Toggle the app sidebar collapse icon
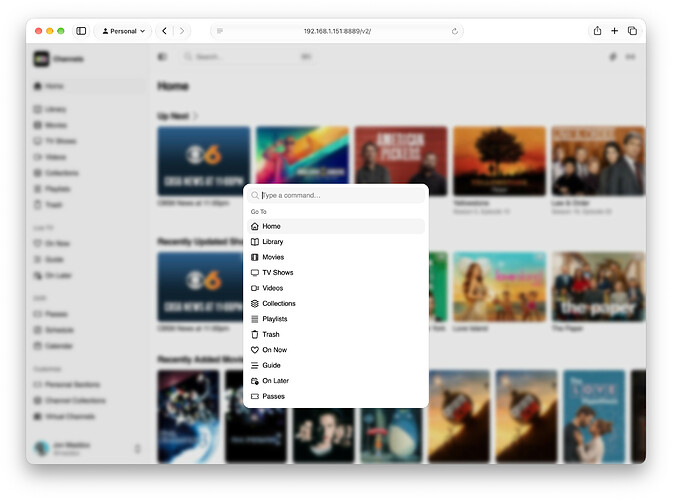The width and height of the screenshot is (673, 500). coord(162,57)
